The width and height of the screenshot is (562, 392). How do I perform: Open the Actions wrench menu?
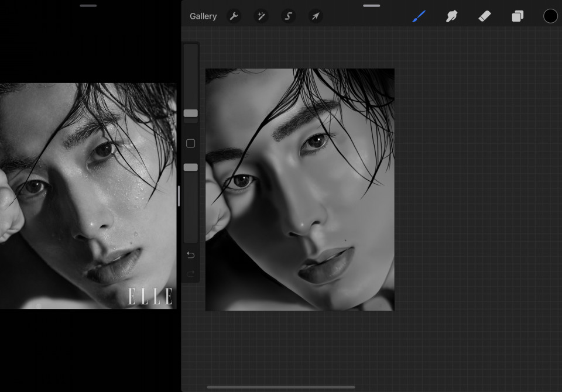point(234,16)
